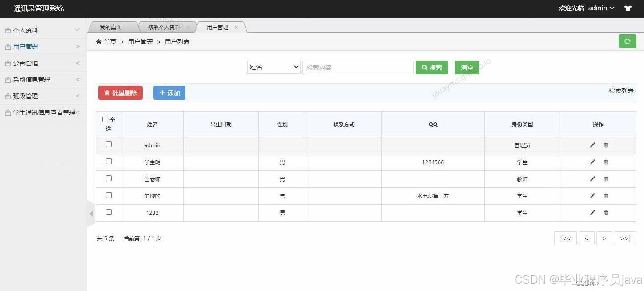The image size is (644, 291).
Task: Edit user 1232 with pencil icon
Action: (592, 213)
